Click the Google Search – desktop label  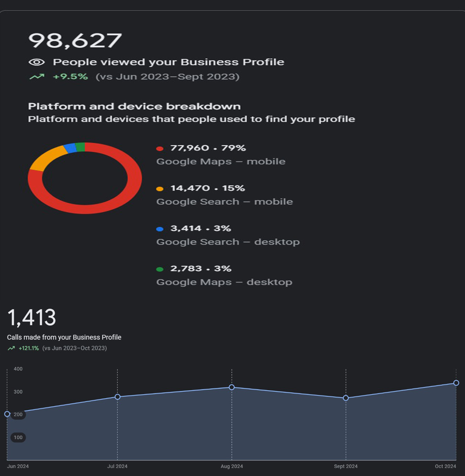pyautogui.click(x=228, y=242)
